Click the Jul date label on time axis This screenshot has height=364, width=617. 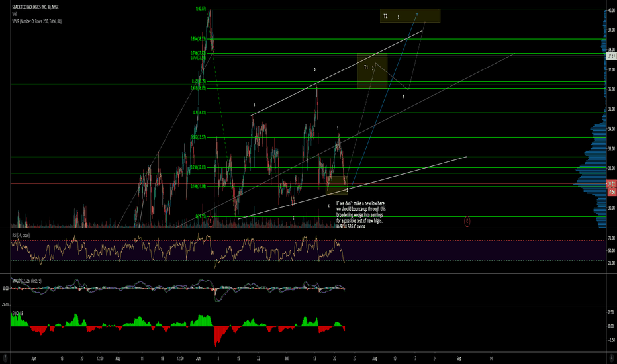click(x=287, y=359)
